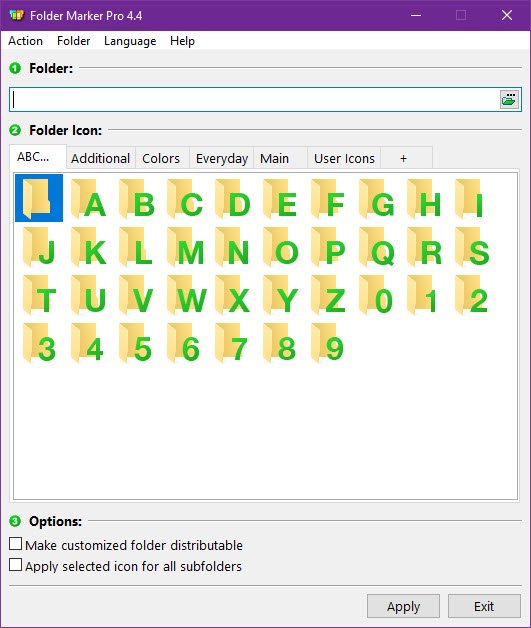Click the letter H folder icon

tap(423, 198)
